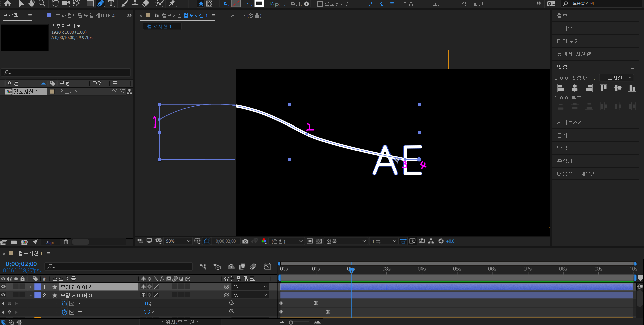This screenshot has width=644, height=325.
Task: Select the Hand tool
Action: (31, 3)
